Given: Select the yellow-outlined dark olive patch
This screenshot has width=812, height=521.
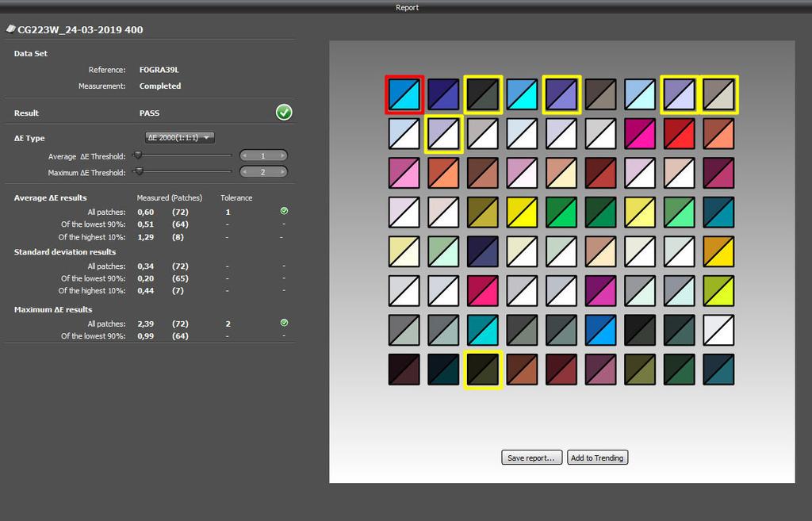Looking at the screenshot, I should [483, 370].
